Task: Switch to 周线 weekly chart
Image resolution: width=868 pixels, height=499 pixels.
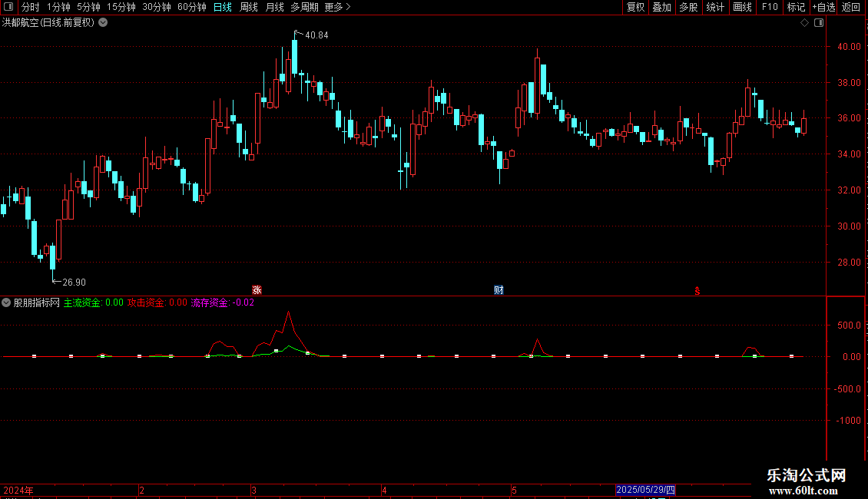Action: 249,7
